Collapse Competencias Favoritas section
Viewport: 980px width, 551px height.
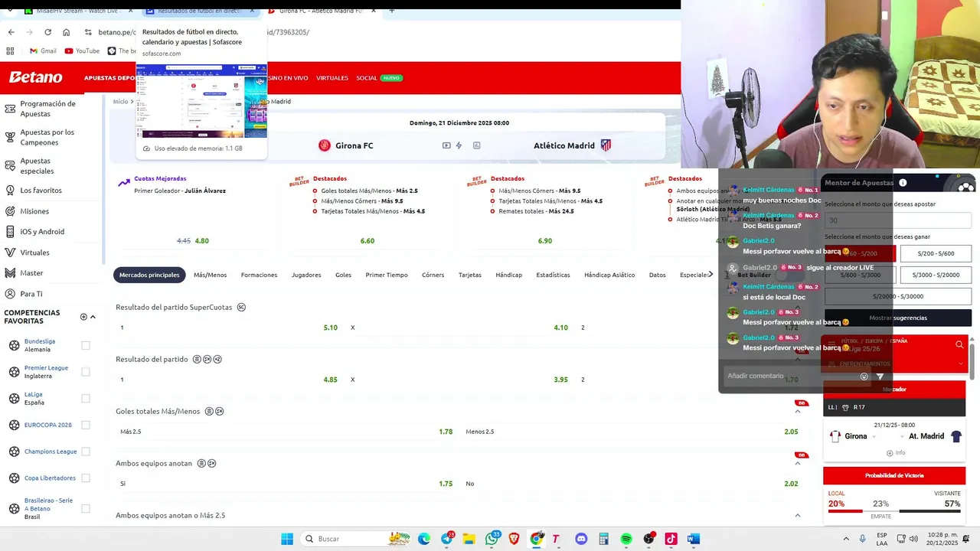(93, 317)
